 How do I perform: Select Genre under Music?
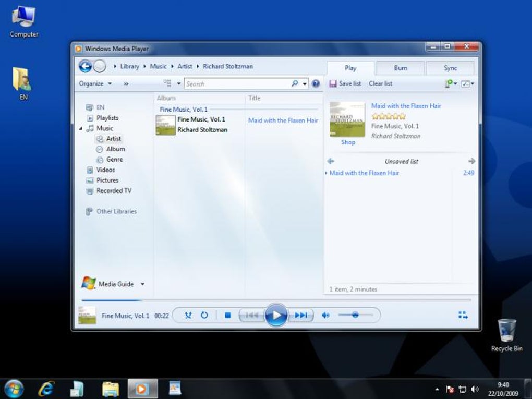click(110, 160)
